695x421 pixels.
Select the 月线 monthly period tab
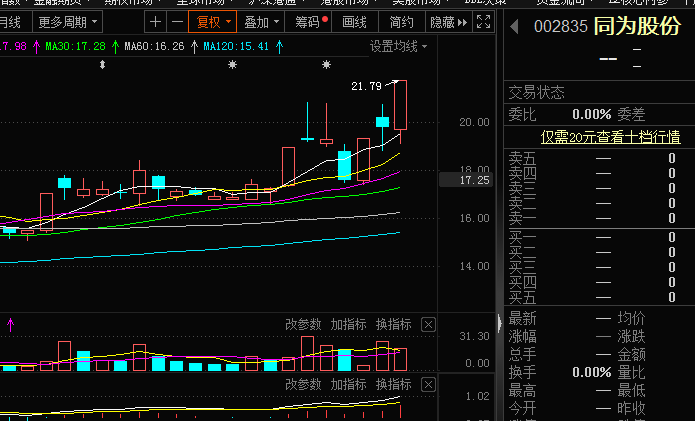pos(10,22)
